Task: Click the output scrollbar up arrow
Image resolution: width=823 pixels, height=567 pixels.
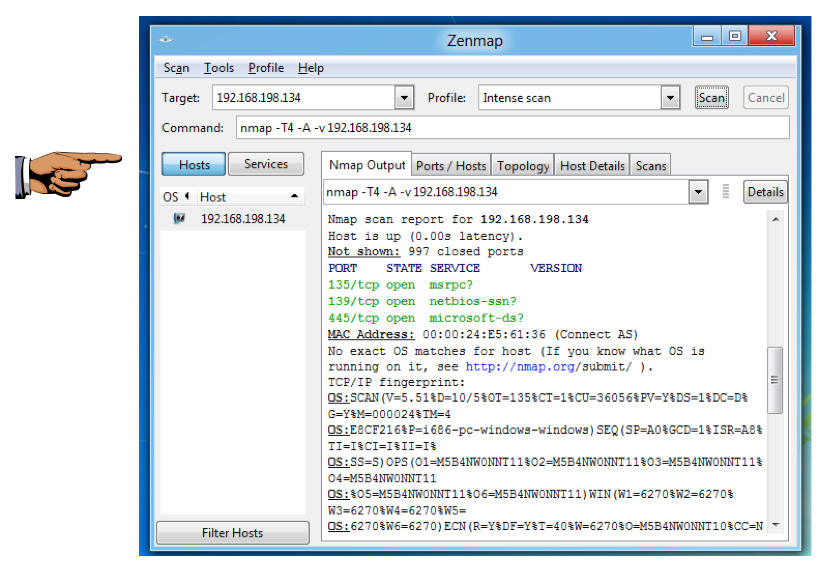Action: (775, 219)
